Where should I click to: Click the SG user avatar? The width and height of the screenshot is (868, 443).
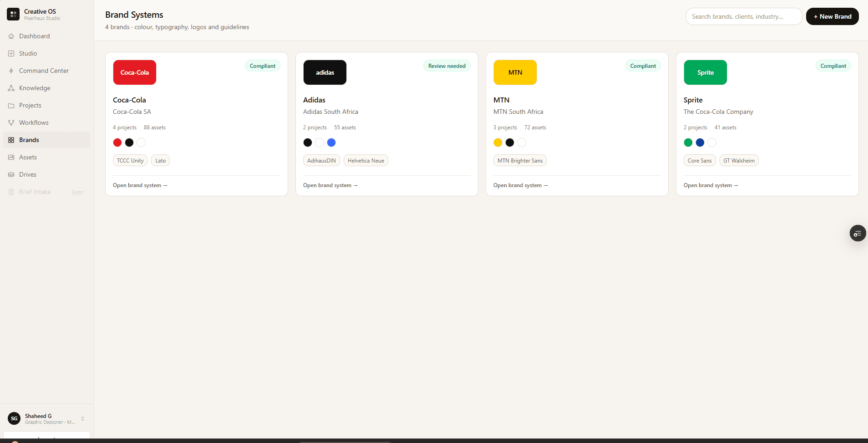(x=14, y=418)
